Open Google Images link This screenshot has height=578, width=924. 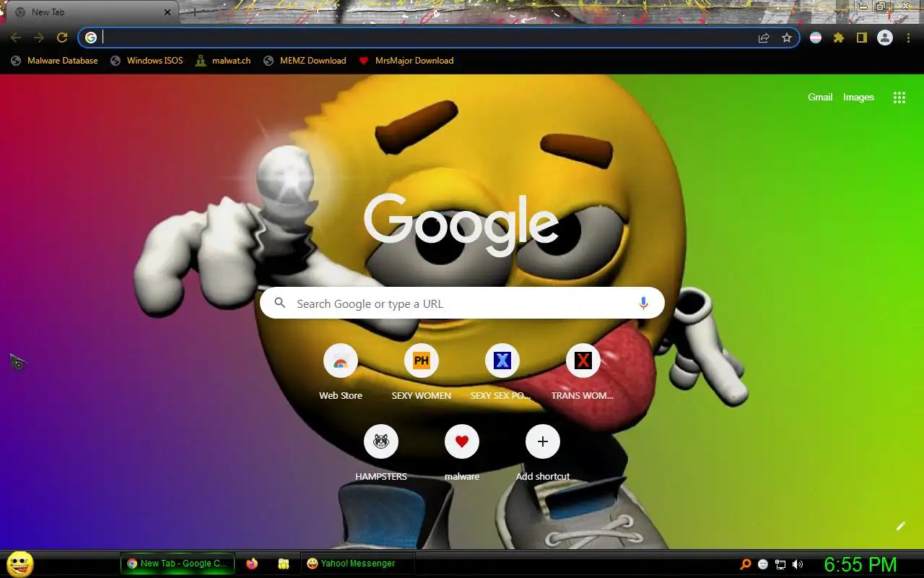858,98
